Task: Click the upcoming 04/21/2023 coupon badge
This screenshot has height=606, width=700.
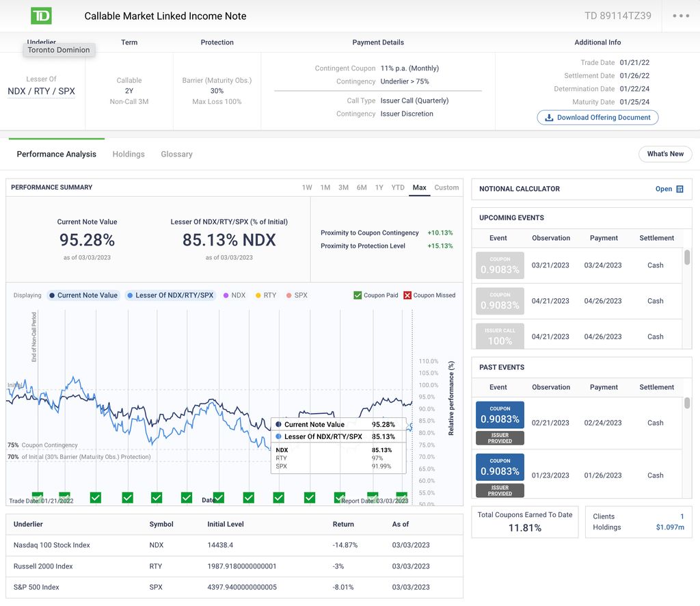Action: click(500, 301)
